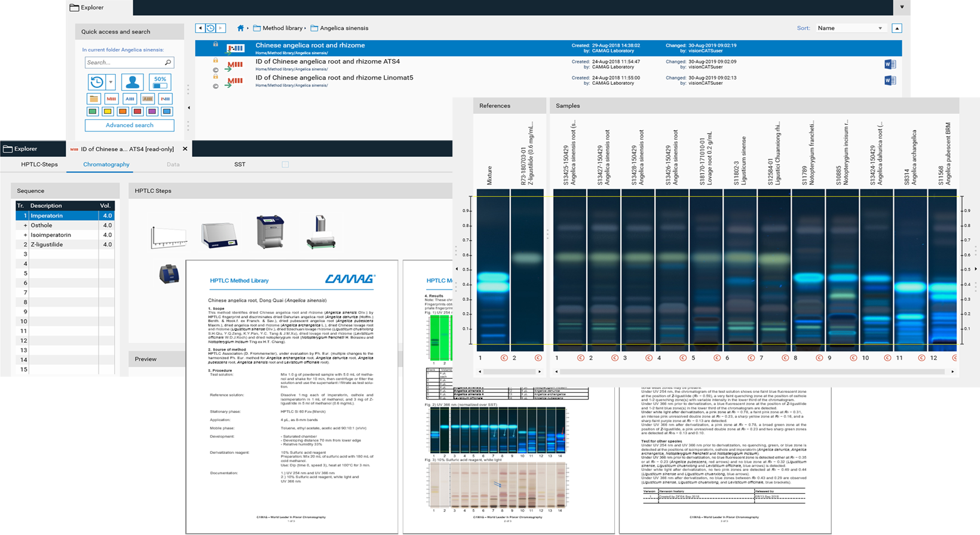Filter by red method file type icon
Screen dimensions: 980x535
111,99
